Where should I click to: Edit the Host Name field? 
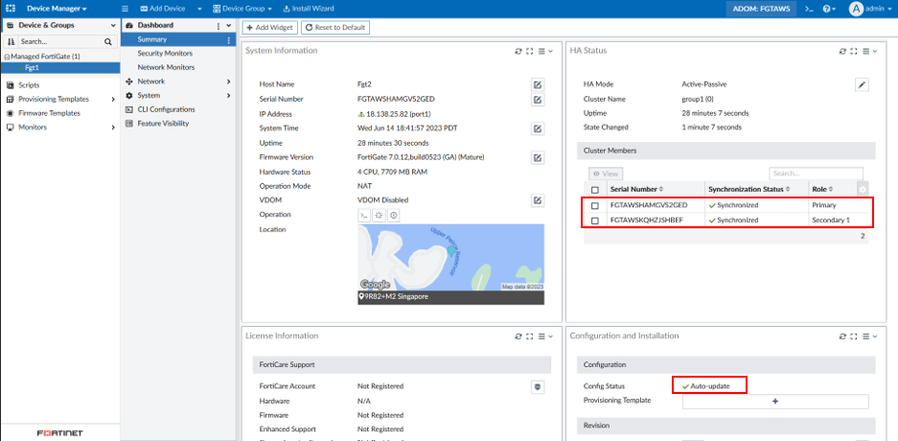(x=537, y=85)
